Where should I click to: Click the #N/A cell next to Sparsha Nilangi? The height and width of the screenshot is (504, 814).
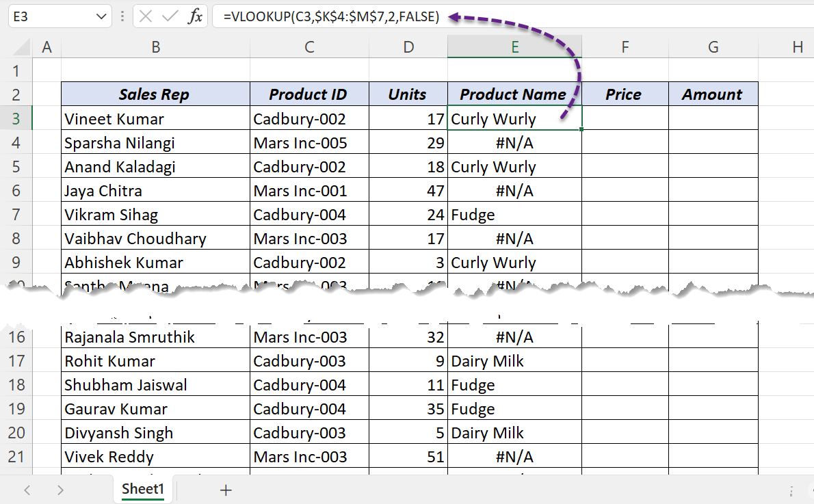514,142
